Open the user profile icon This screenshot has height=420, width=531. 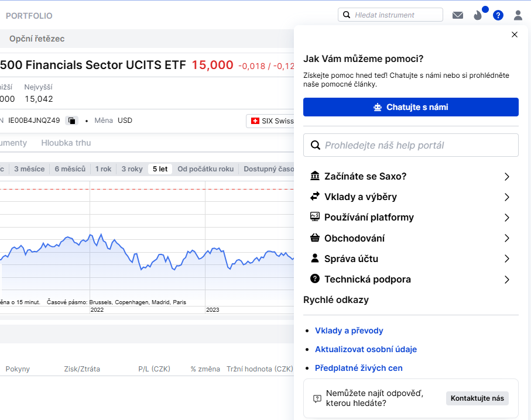pyautogui.click(x=518, y=15)
